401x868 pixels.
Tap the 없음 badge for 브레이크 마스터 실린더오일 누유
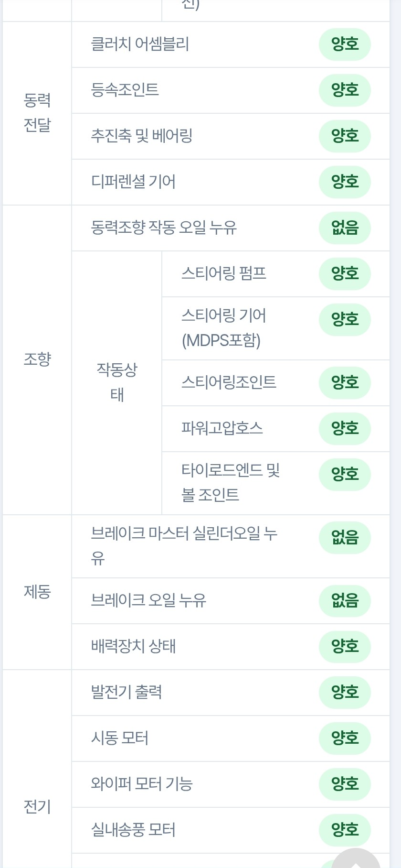(345, 538)
